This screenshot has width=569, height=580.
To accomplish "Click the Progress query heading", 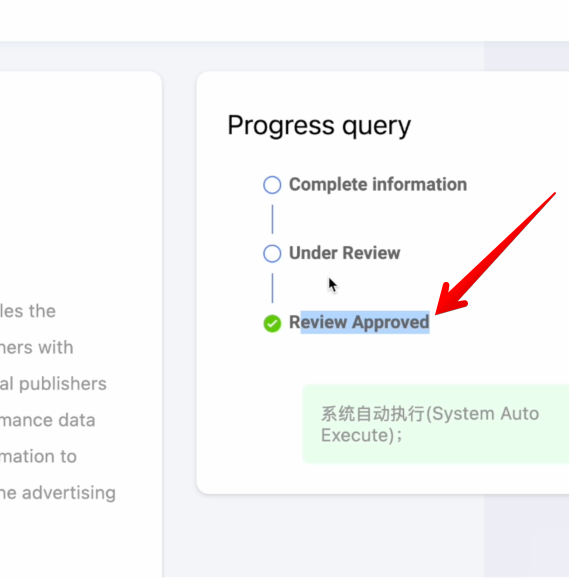I will [x=319, y=126].
